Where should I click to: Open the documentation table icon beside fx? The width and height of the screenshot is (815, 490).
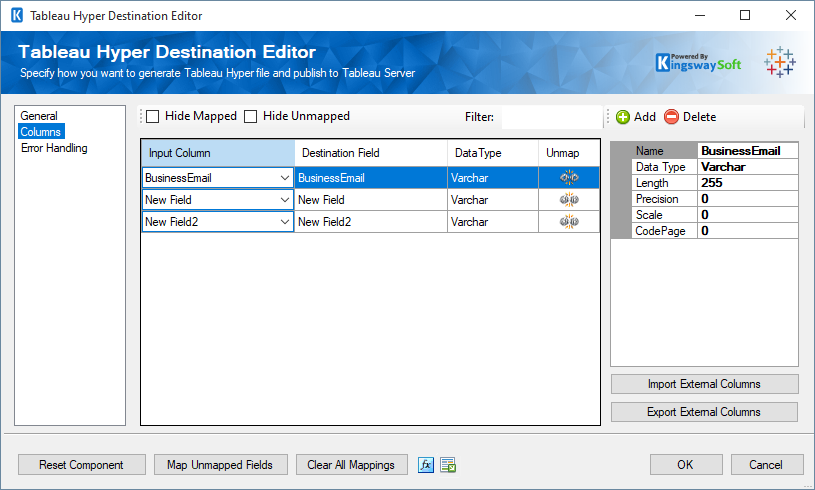click(448, 465)
